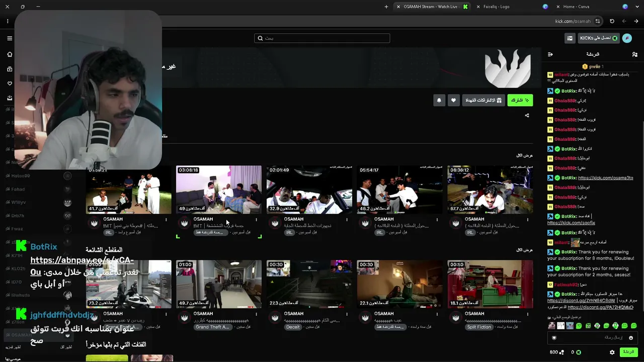Open options menu for the 22.1K-view clip

(x=437, y=314)
